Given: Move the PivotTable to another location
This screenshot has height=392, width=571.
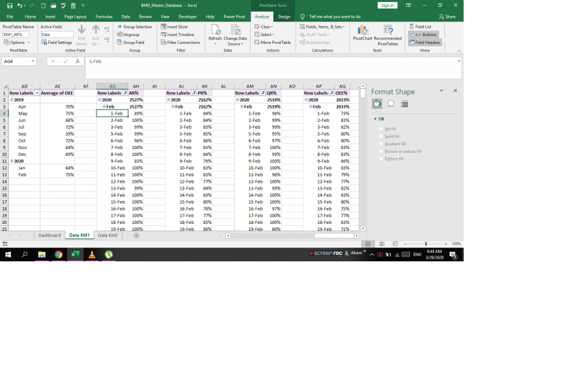Looking at the screenshot, I should point(273,42).
